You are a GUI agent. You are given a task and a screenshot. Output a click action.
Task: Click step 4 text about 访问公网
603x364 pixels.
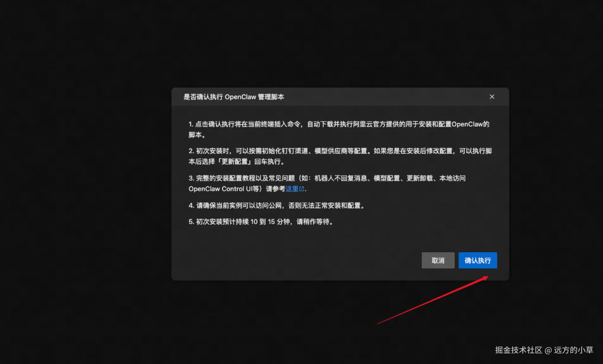[x=277, y=206]
